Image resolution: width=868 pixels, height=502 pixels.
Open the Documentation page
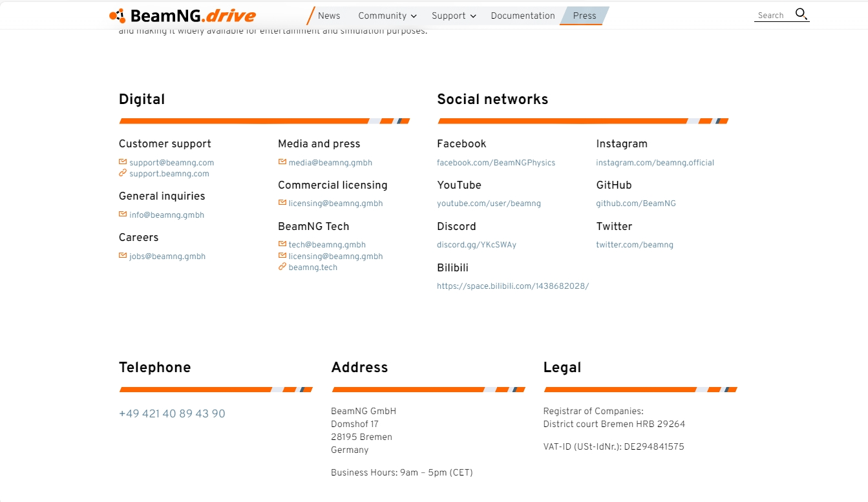coord(523,16)
